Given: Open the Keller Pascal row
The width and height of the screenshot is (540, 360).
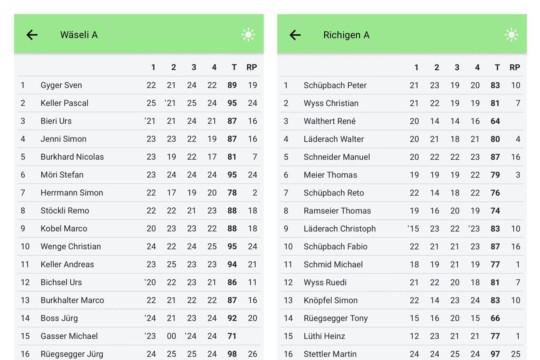Looking at the screenshot, I should click(x=139, y=103).
